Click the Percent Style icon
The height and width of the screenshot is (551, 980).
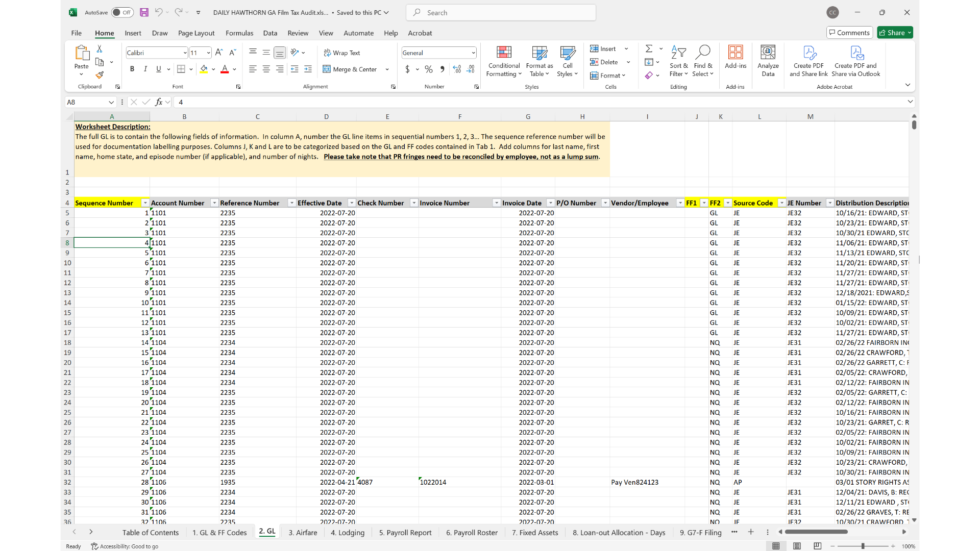(429, 69)
